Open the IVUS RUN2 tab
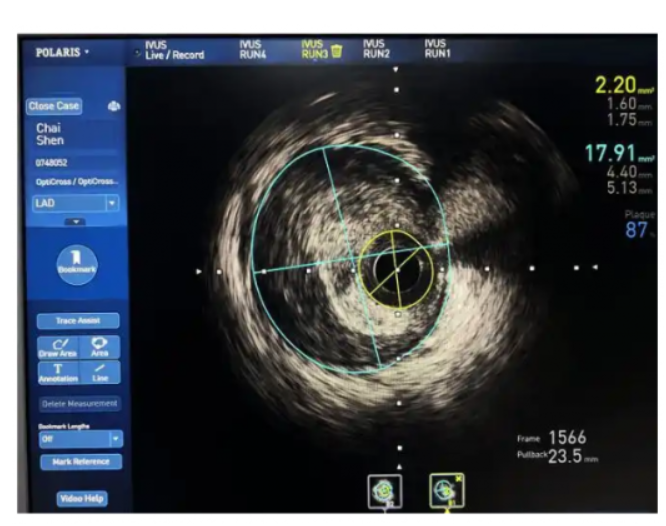The width and height of the screenshot is (666, 526). (376, 49)
